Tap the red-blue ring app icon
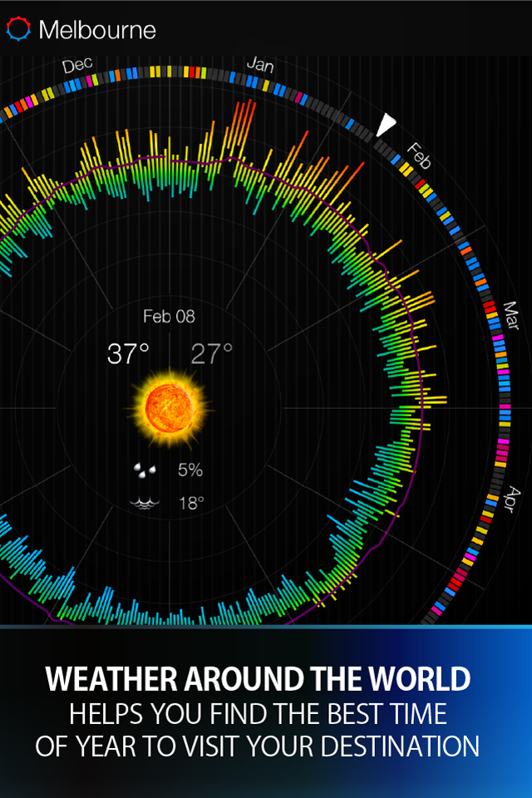Screen dimensions: 532x798 pyautogui.click(x=18, y=28)
